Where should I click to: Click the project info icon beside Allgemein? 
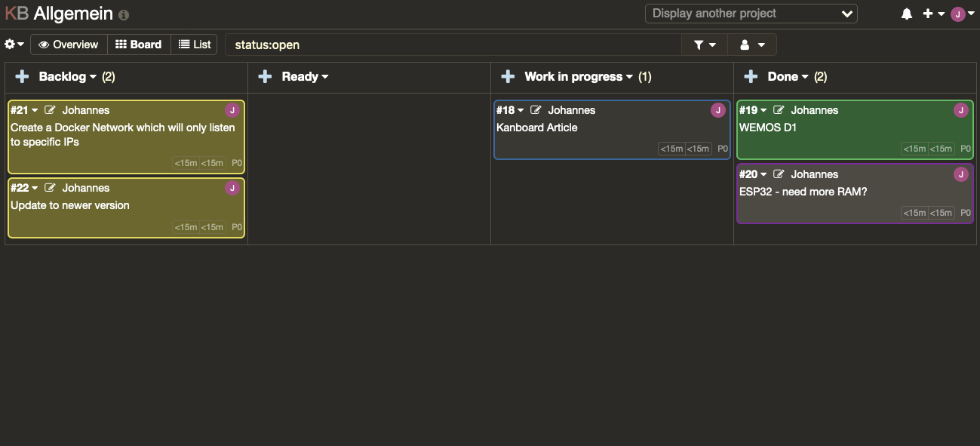point(124,14)
